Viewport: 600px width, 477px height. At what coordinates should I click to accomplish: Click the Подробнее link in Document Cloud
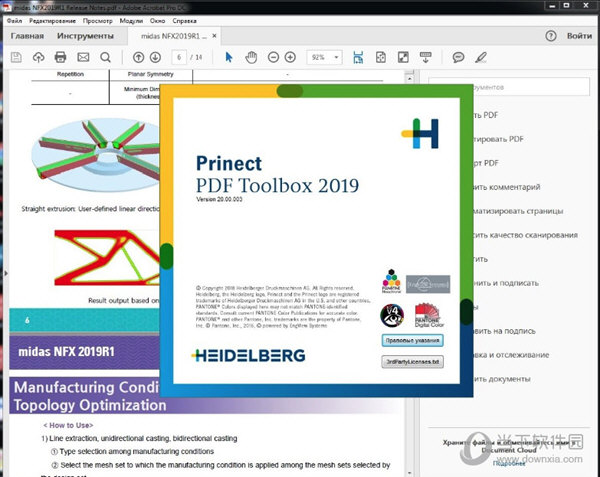[509, 463]
